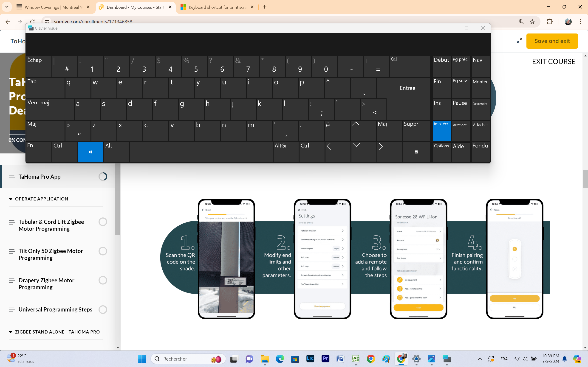Collapse the OPERATE APPLICATION section
The height and width of the screenshot is (367, 588).
[x=11, y=199]
